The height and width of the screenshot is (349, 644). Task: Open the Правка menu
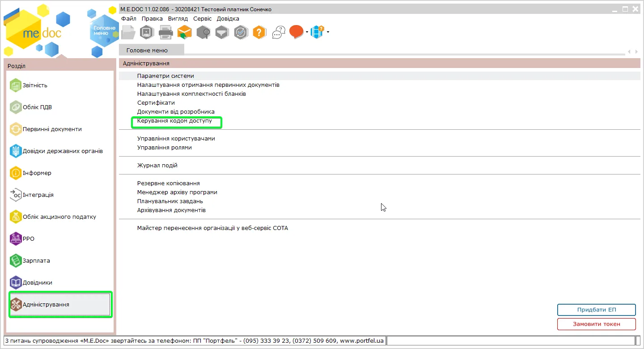(x=152, y=19)
